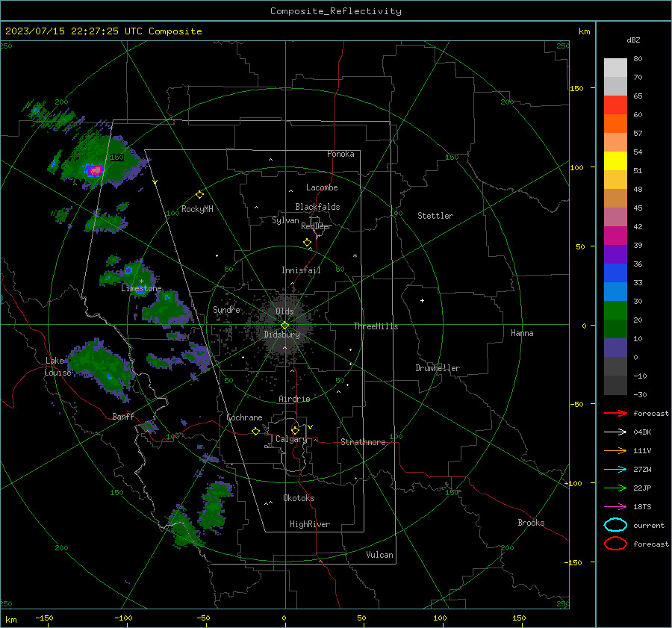Viewport: 672px width, 628px height.
Task: Select the blue swatch between 33 and 36 dBZ
Action: click(615, 273)
